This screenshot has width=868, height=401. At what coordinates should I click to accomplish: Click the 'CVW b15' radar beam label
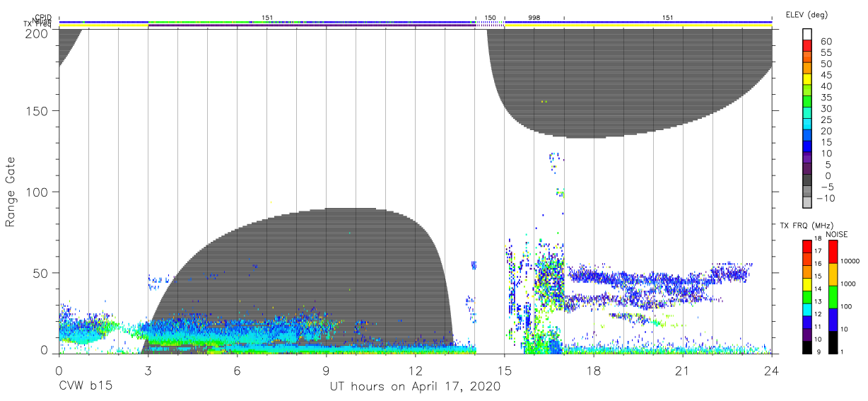(x=85, y=387)
